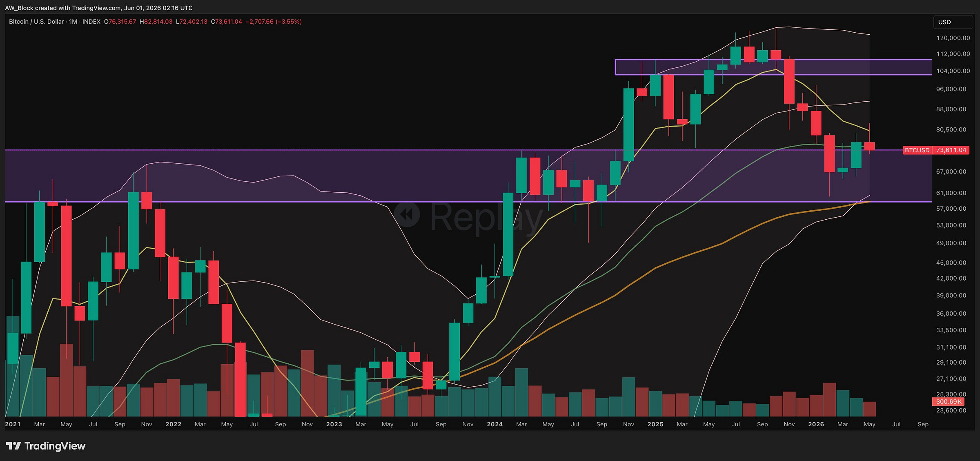Screen dimensions: 980x461
Task: Click the high value H82,814.03
Action: [156, 22]
